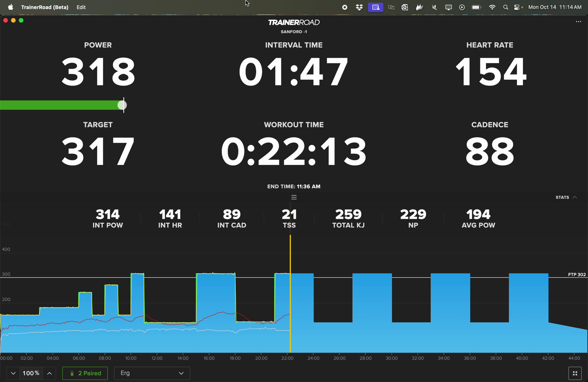Click the purple screen sharing icon in menu bar
Viewport: 588px width, 382px height.
(376, 7)
